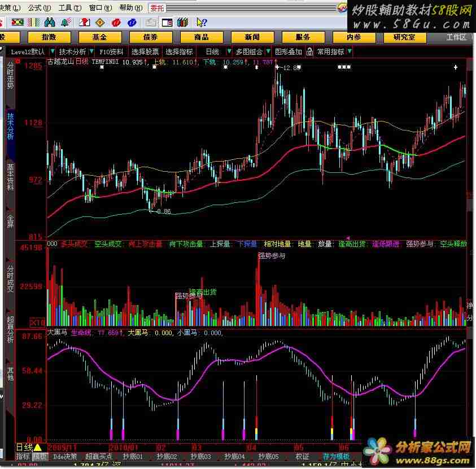Click the 委托 button in menu bar
Image resolution: width=476 pixels, height=469 pixels.
[157, 8]
